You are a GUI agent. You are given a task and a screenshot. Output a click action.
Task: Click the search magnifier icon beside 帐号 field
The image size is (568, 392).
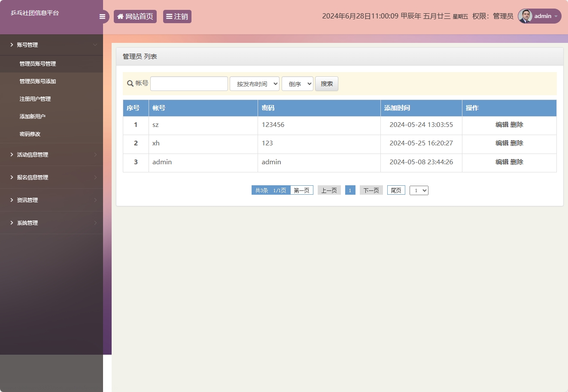tap(130, 83)
